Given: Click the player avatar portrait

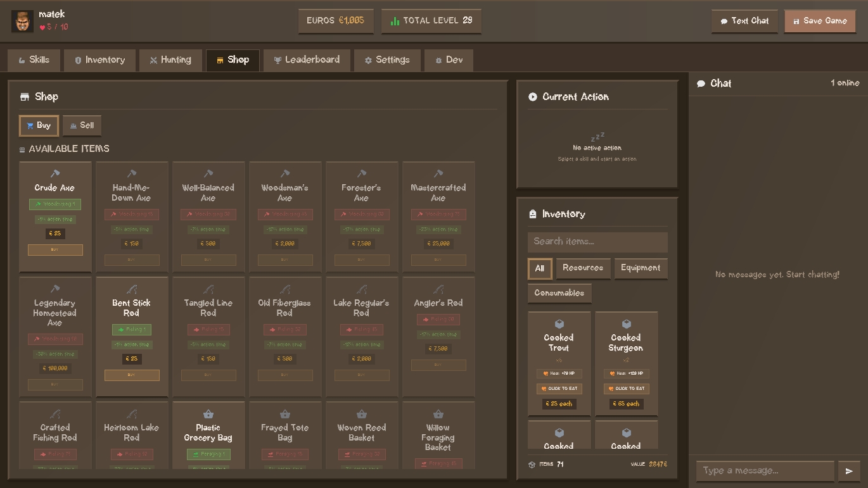Looking at the screenshot, I should 23,21.
